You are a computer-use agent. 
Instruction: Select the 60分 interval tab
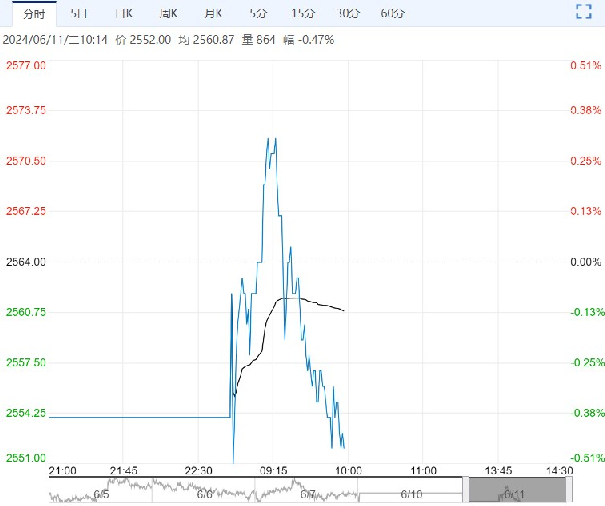(393, 13)
